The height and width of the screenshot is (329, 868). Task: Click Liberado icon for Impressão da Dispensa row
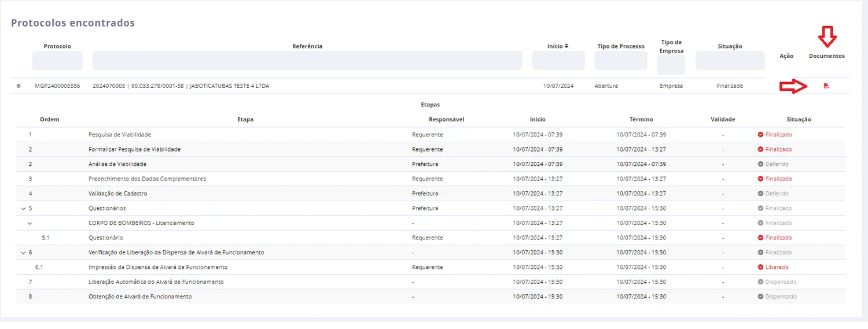pyautogui.click(x=761, y=267)
